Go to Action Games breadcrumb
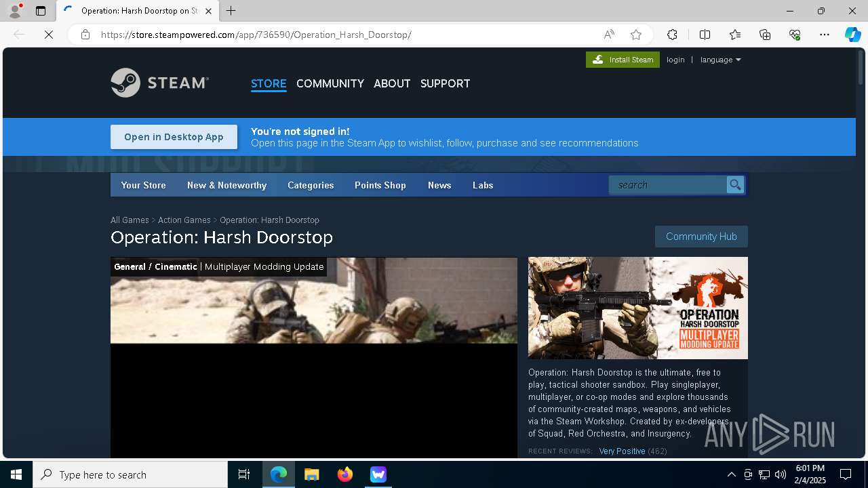This screenshot has width=868, height=488. tap(184, 220)
